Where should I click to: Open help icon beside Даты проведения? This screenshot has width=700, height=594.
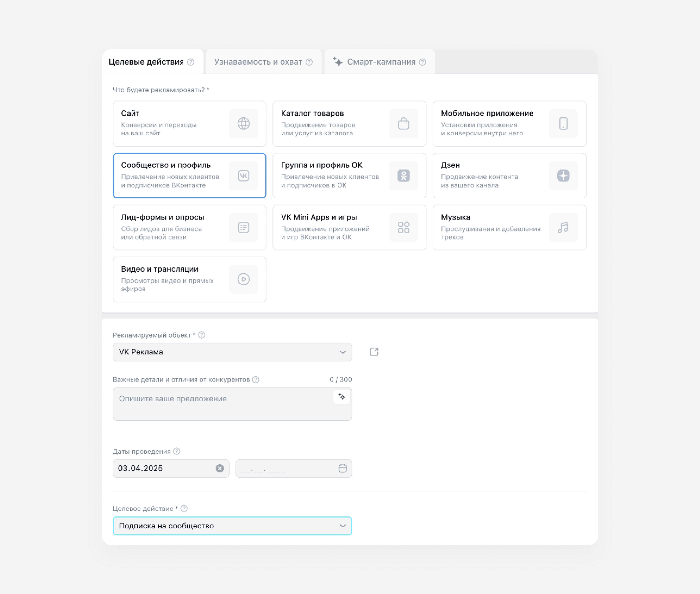(177, 451)
